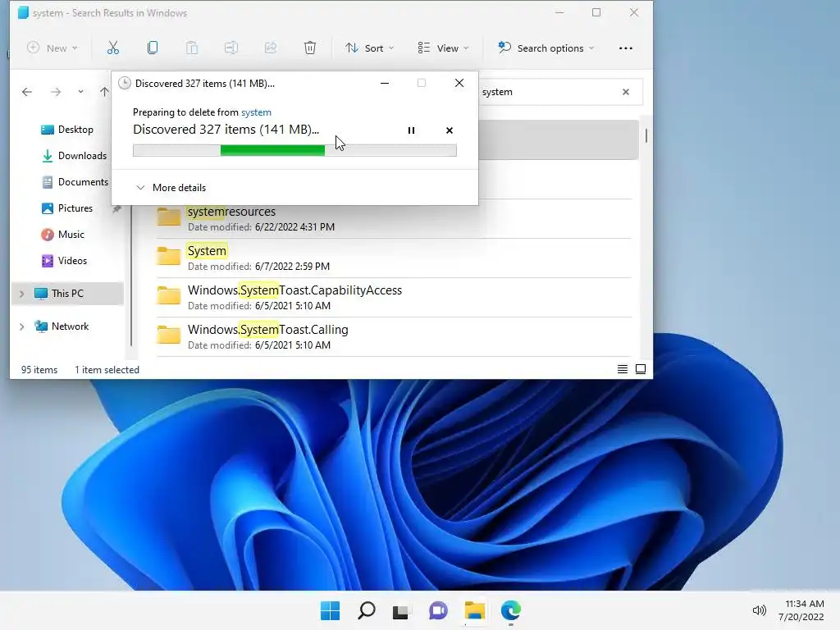Expand the This PC tree node
840x630 pixels.
22,294
